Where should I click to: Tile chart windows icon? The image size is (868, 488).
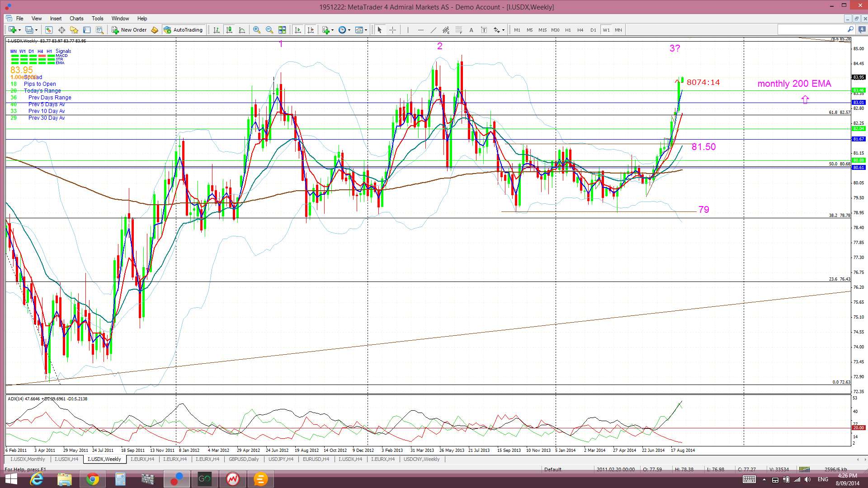(x=282, y=30)
